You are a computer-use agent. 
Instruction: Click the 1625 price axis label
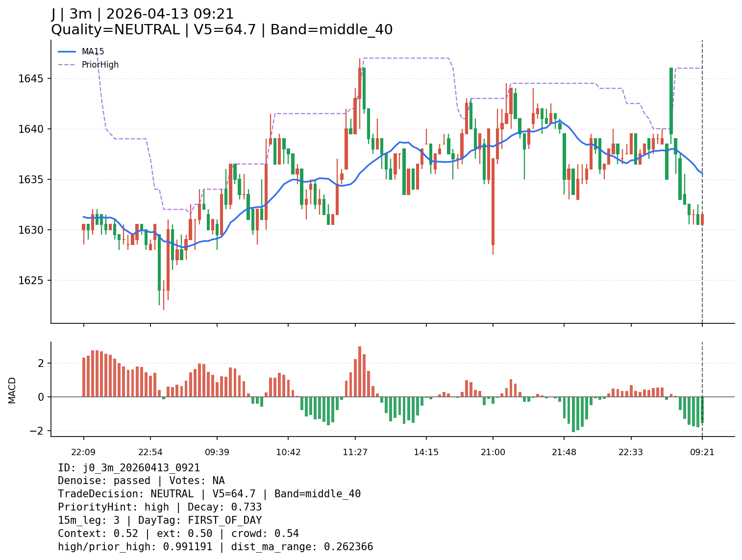pos(31,281)
